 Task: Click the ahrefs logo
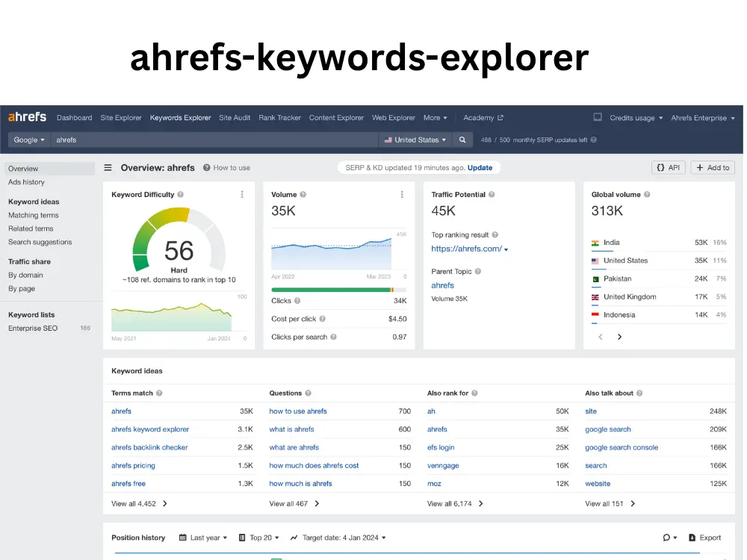(27, 116)
